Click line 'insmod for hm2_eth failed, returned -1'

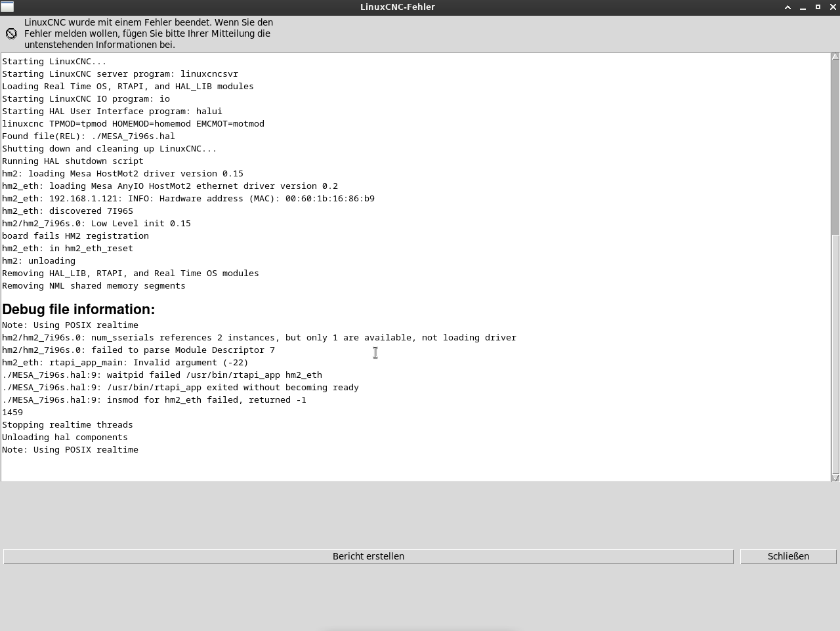(x=154, y=399)
